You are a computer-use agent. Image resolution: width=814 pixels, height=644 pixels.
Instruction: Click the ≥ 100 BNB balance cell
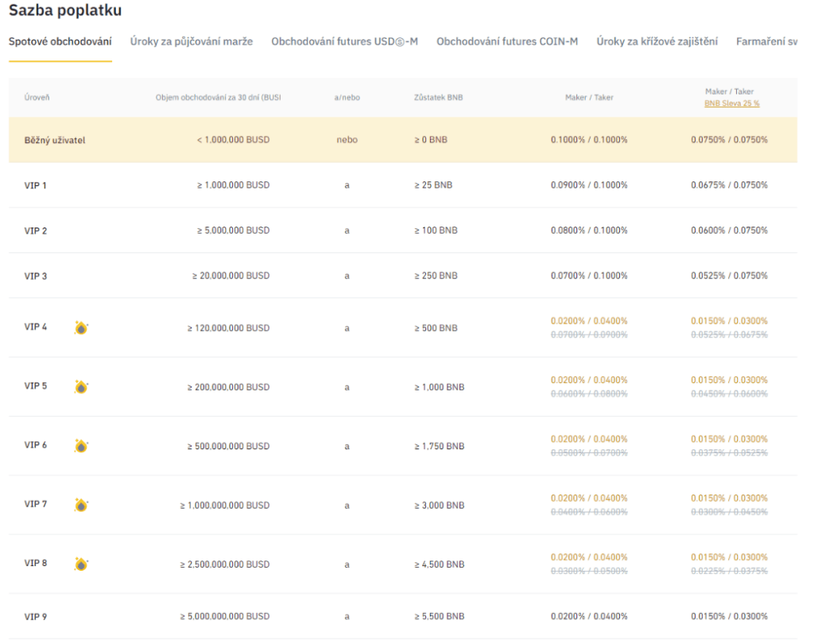click(436, 230)
